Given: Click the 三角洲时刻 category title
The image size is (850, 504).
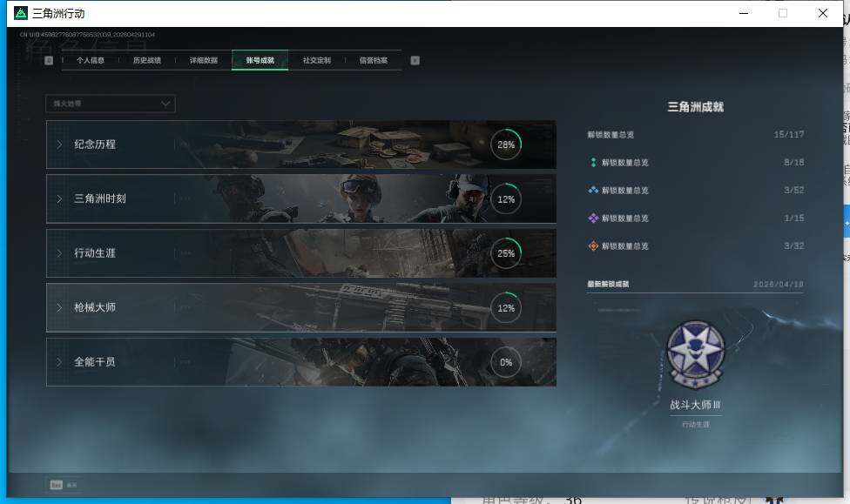Looking at the screenshot, I should [100, 198].
